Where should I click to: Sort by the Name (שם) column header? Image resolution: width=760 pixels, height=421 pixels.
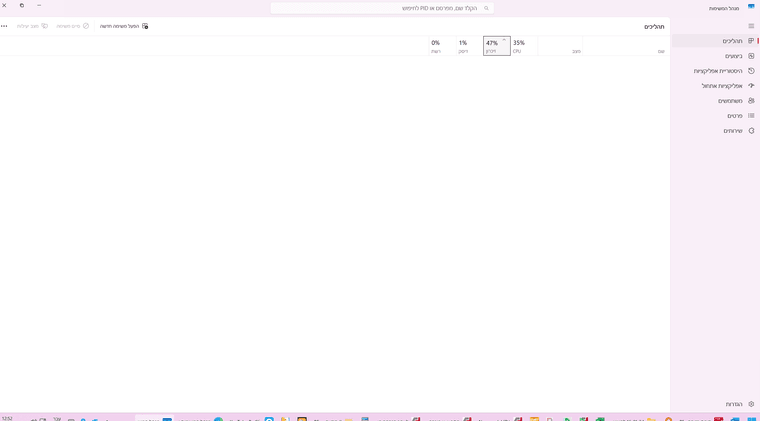(x=626, y=46)
